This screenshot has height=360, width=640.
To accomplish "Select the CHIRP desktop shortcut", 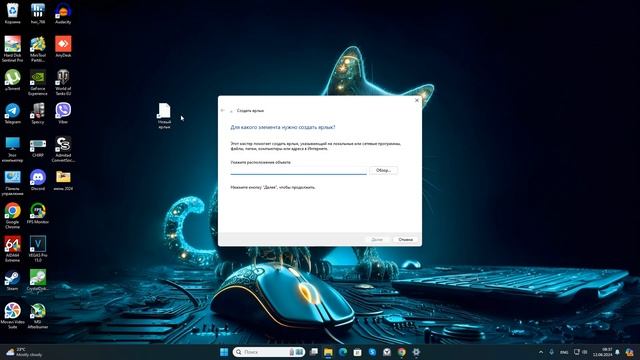I will (38, 147).
